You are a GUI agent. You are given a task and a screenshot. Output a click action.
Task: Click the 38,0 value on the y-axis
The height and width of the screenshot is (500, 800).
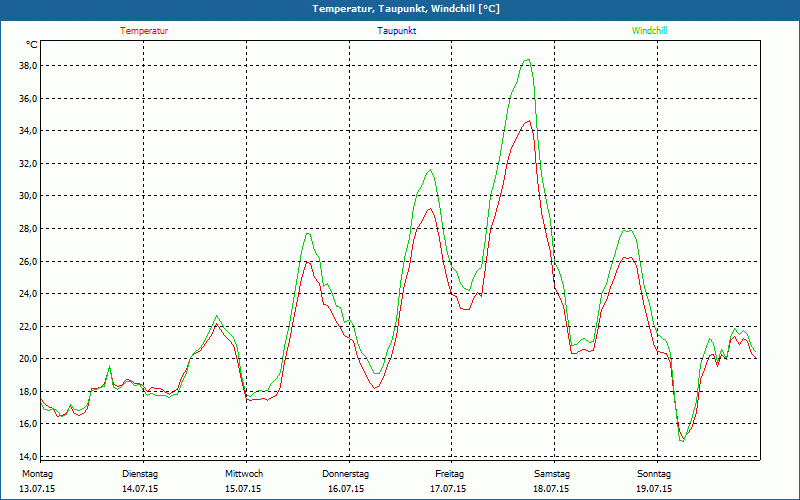pyautogui.click(x=28, y=66)
